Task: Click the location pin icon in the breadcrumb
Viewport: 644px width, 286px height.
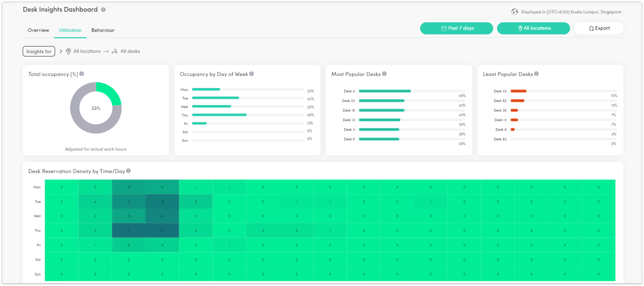Action: coord(68,51)
